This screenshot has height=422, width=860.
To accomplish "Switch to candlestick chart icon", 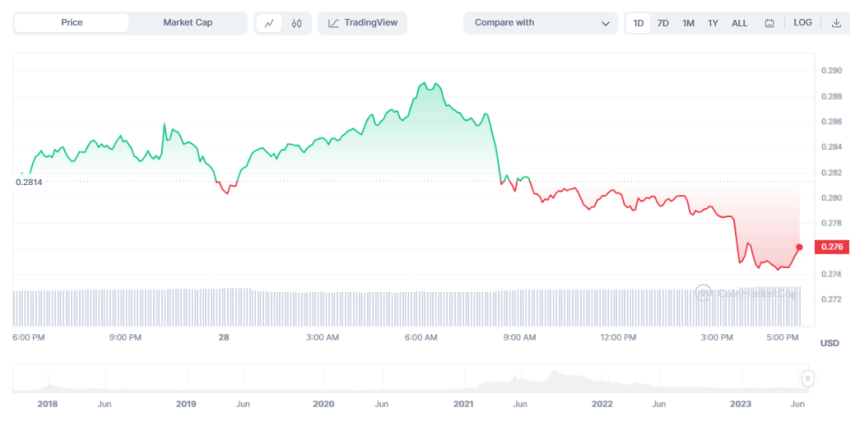I will tap(297, 23).
